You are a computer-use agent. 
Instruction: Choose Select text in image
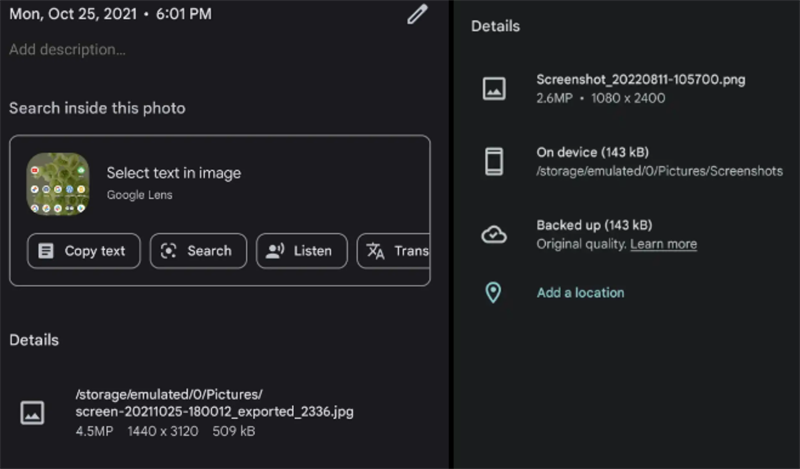click(174, 173)
